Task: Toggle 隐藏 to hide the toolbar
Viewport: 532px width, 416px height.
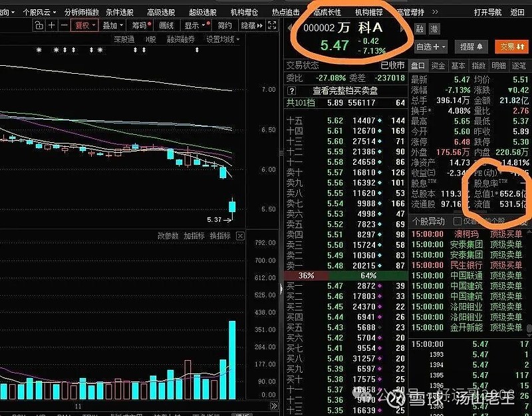Action: 249,26
